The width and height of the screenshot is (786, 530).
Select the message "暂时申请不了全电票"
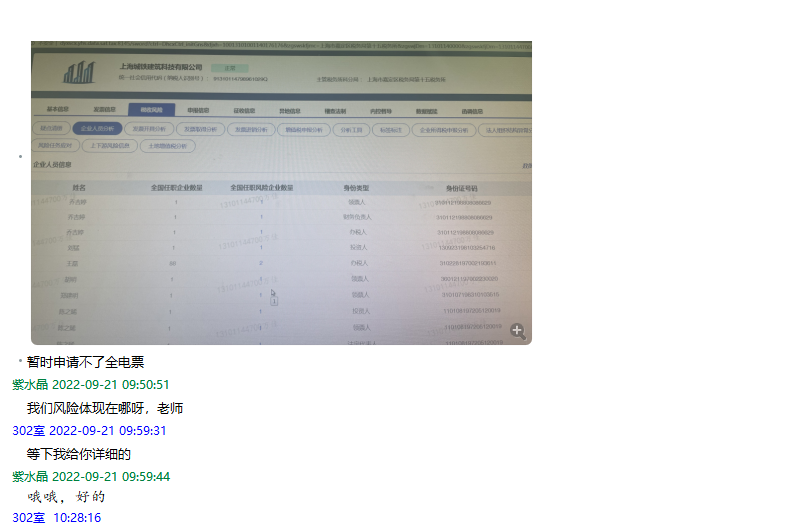tap(85, 362)
